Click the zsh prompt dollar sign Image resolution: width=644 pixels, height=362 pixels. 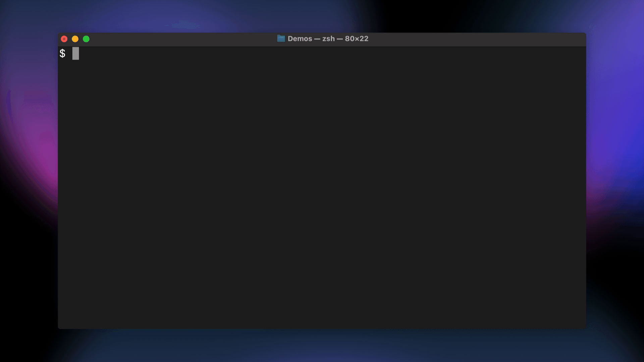[62, 53]
